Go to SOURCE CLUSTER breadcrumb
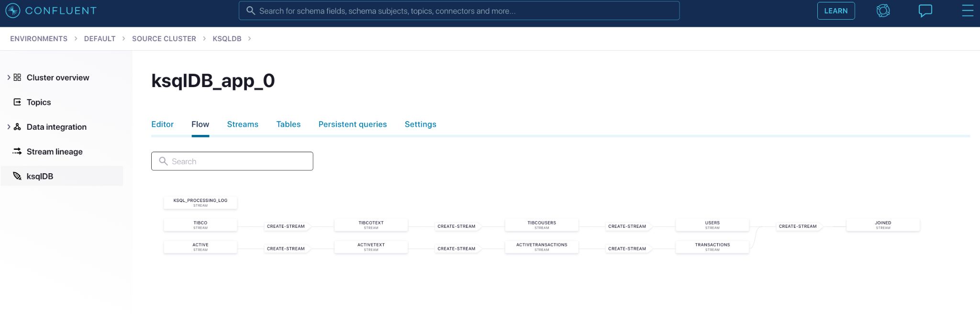This screenshot has height=335, width=980. (164, 39)
